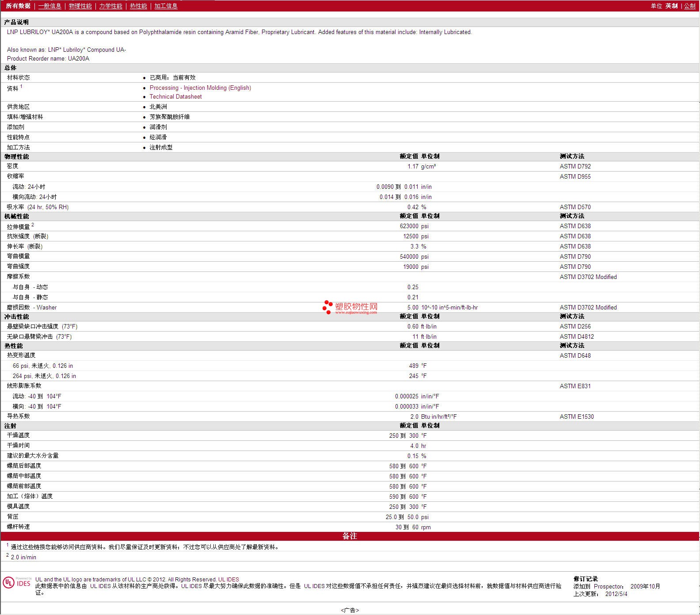Screen dimensions: 700x615
Task: Click UL IDES link before 尽最大努力
Action: [x=191, y=586]
